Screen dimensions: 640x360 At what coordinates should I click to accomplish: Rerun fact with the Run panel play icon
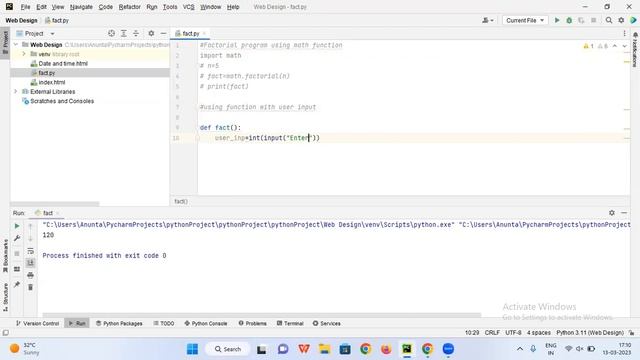pyautogui.click(x=17, y=226)
